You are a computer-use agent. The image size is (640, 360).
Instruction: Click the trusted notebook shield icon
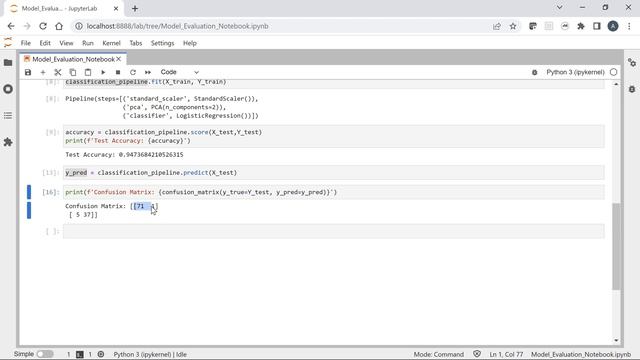[x=477, y=354]
